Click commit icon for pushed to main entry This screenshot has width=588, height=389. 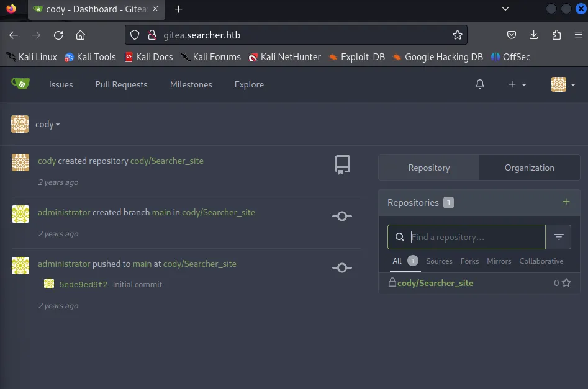(x=342, y=267)
